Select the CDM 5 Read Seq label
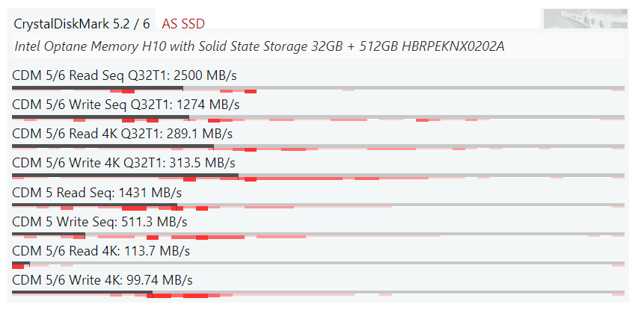 coord(97,193)
